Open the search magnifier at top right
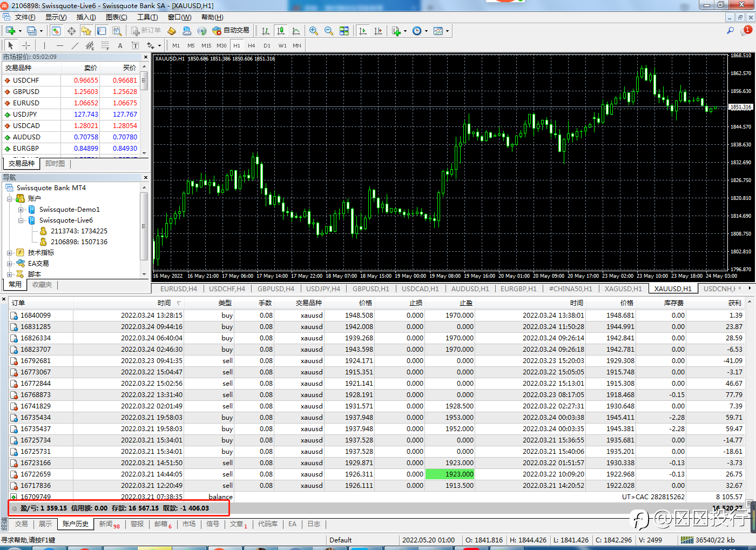The image size is (756, 550). tap(730, 31)
